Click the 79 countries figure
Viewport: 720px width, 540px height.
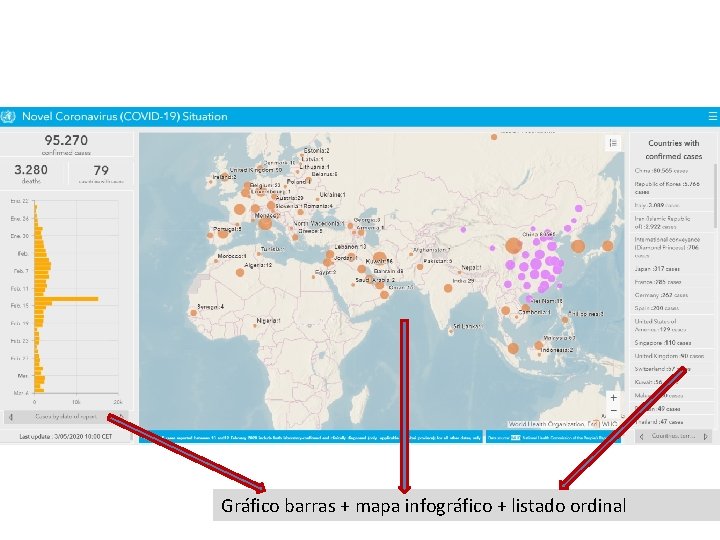tap(101, 170)
